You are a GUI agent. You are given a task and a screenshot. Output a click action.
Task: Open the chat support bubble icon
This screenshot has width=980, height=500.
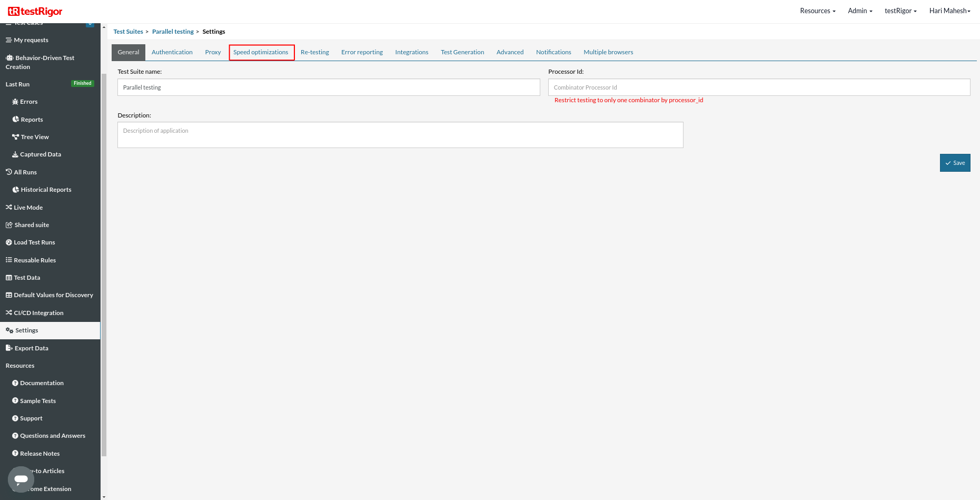pyautogui.click(x=21, y=479)
